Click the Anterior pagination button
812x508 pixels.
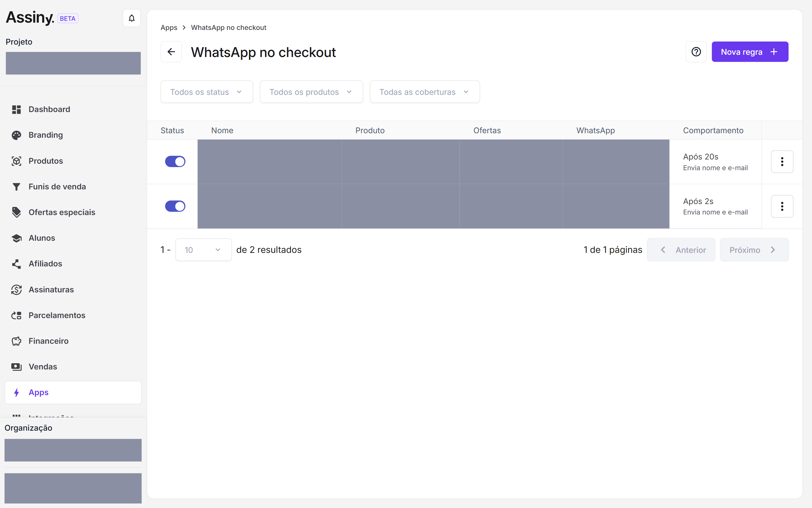point(681,250)
